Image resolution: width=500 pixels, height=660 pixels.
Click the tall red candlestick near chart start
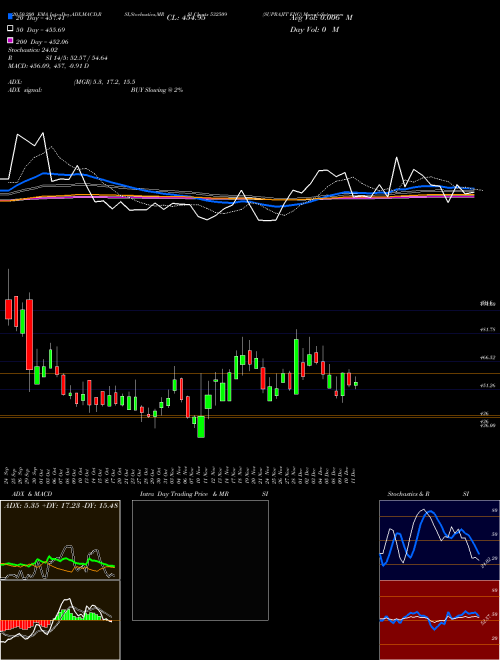(29, 334)
